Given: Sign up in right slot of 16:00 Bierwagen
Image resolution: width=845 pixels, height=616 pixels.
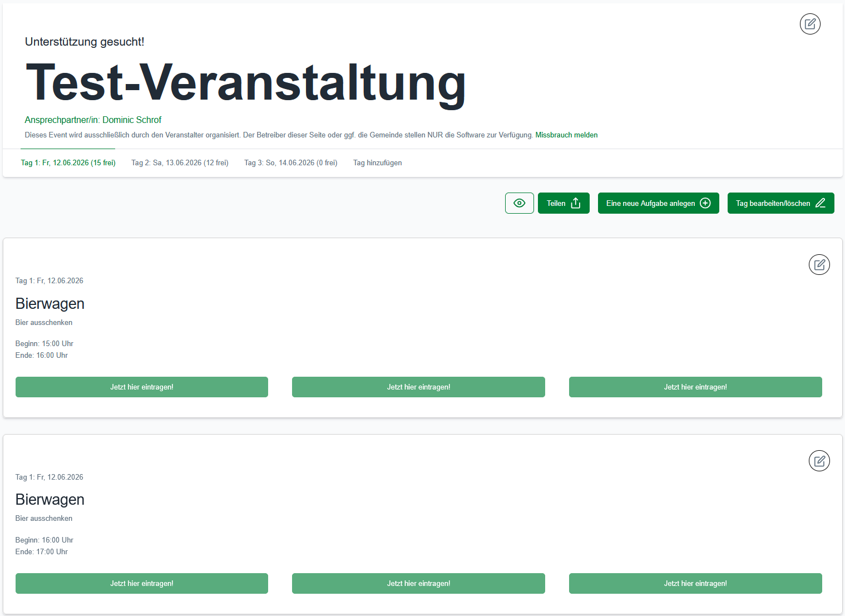Looking at the screenshot, I should click(695, 583).
